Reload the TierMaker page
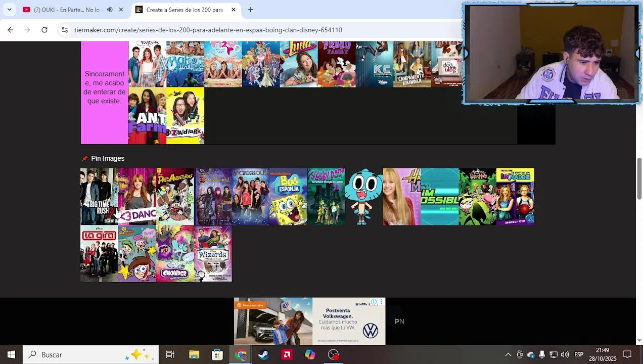The width and height of the screenshot is (643, 364). [44, 30]
